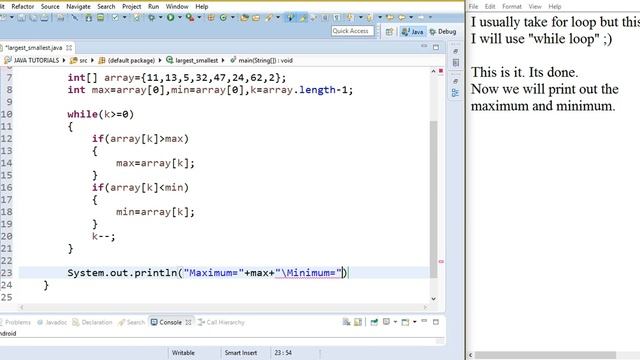640x360 pixels.
Task: Open the New Java Class dropdown arrow
Action: 233,18
